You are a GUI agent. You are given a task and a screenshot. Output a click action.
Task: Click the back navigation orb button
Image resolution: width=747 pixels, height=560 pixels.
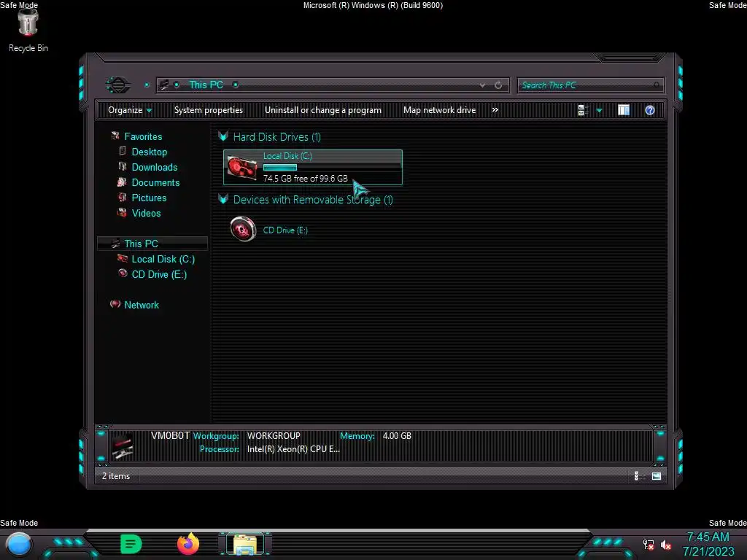click(x=117, y=85)
